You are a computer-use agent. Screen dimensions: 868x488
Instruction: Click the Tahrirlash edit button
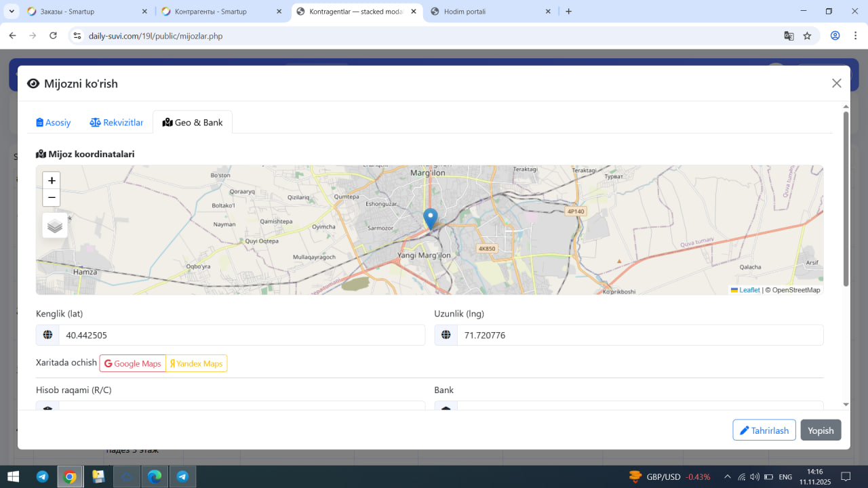click(764, 430)
